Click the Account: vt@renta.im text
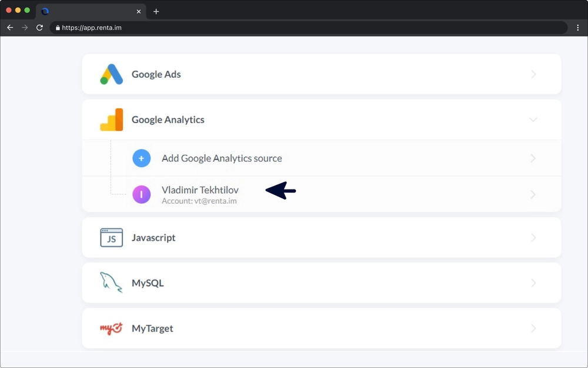Viewport: 588px width, 368px height. click(x=199, y=201)
